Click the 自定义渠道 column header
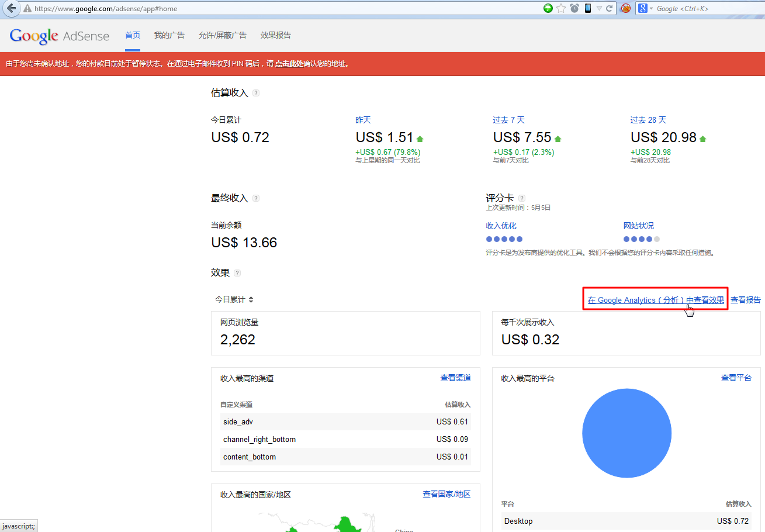765x532 pixels. click(x=236, y=405)
